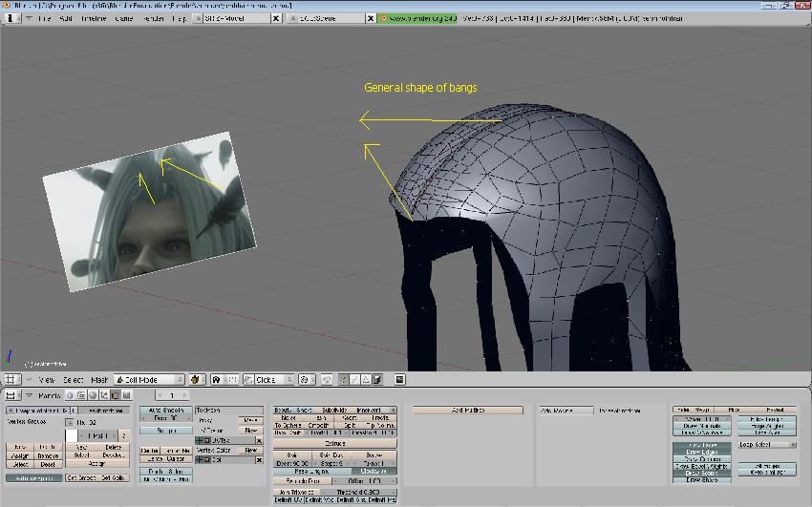This screenshot has width=812, height=507.
Task: Toggle Draw Creases option
Action: [702, 459]
